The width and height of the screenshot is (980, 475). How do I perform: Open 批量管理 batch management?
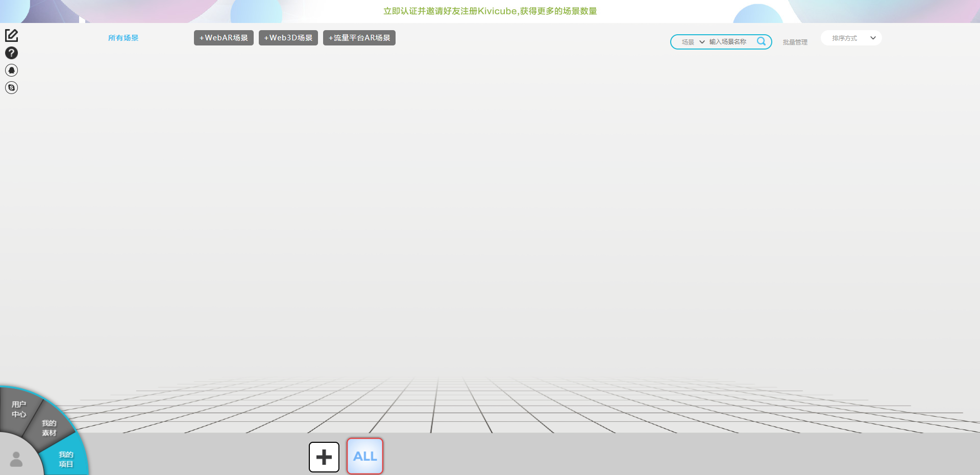(x=795, y=42)
